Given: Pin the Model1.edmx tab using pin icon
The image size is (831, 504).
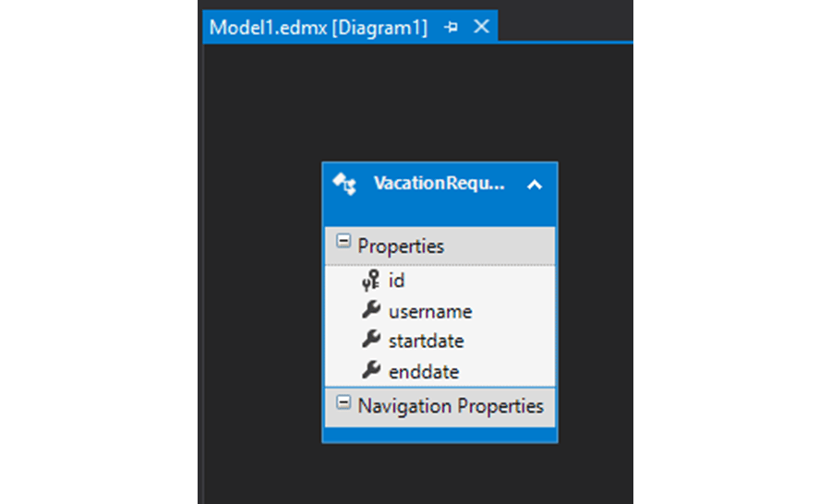Looking at the screenshot, I should (x=451, y=27).
